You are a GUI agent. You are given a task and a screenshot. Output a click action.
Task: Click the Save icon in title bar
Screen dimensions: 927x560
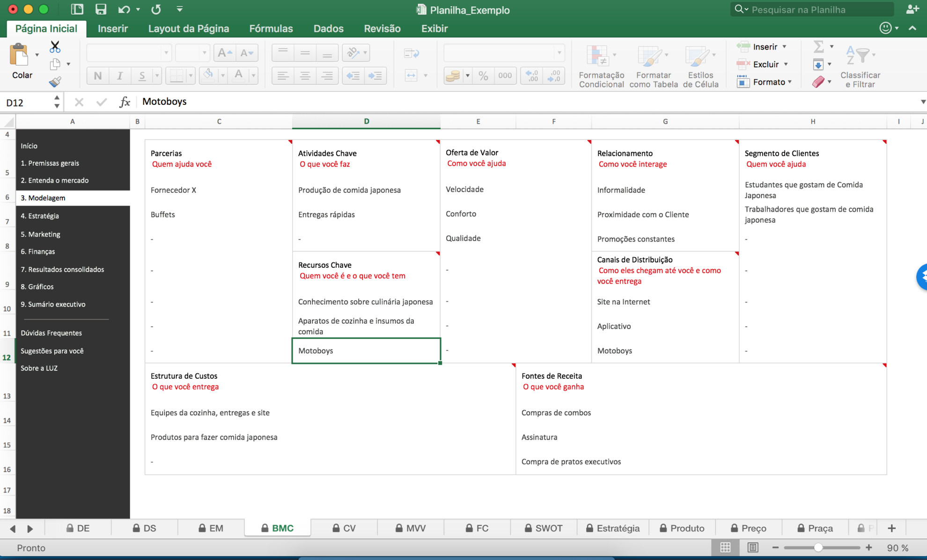click(101, 9)
